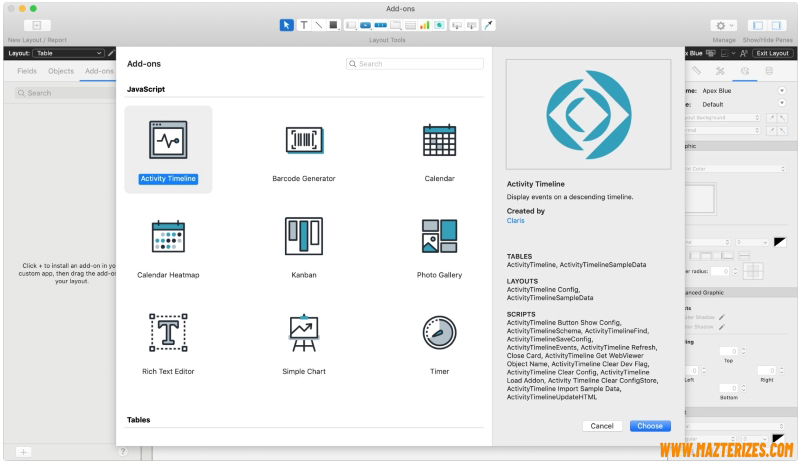This screenshot has height=463, width=800.
Task: Click the Top padding stepper
Action: pos(743,351)
